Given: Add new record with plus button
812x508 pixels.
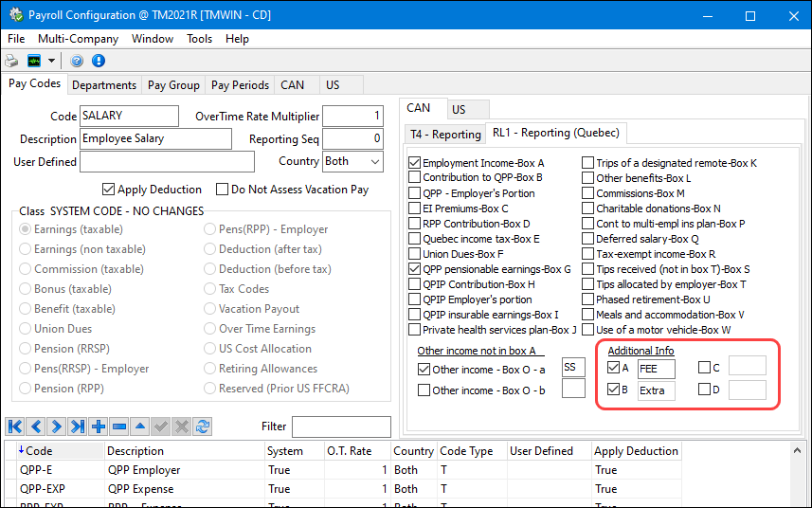Looking at the screenshot, I should 99,426.
